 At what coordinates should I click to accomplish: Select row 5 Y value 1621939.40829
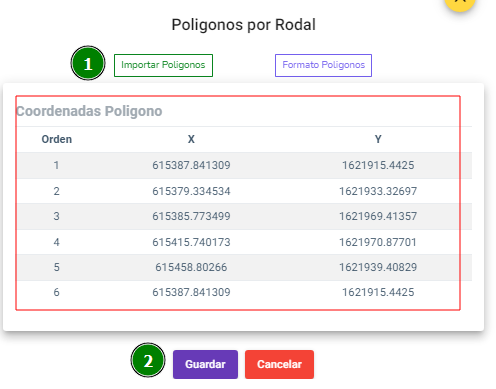pyautogui.click(x=378, y=267)
